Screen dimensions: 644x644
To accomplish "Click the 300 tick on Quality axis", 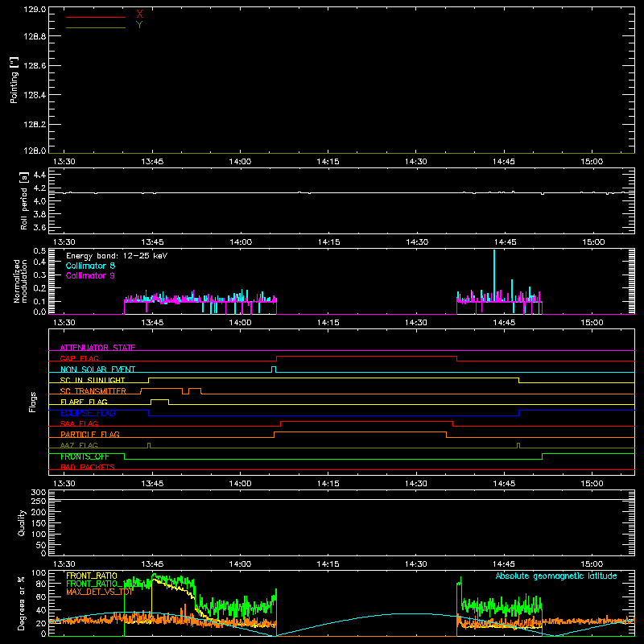I will (x=39, y=493).
